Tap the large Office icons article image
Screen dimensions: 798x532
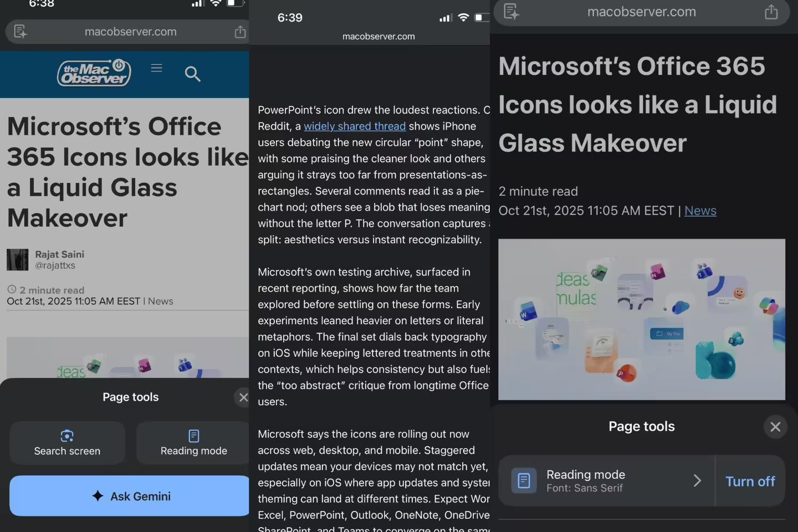(641, 319)
